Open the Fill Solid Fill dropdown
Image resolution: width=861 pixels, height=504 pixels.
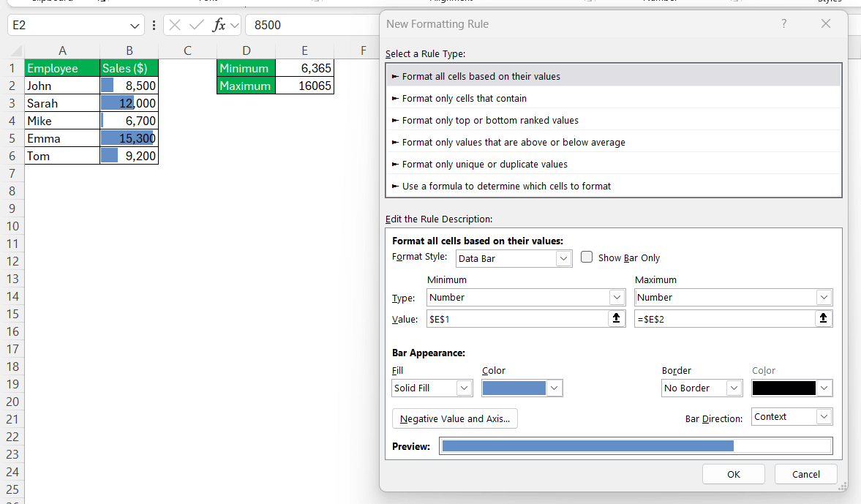(x=464, y=388)
